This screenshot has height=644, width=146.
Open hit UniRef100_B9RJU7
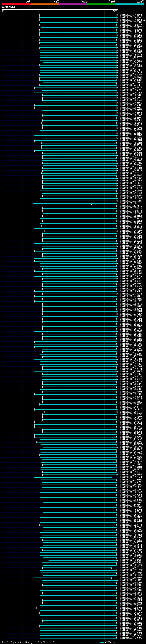(131, 22)
